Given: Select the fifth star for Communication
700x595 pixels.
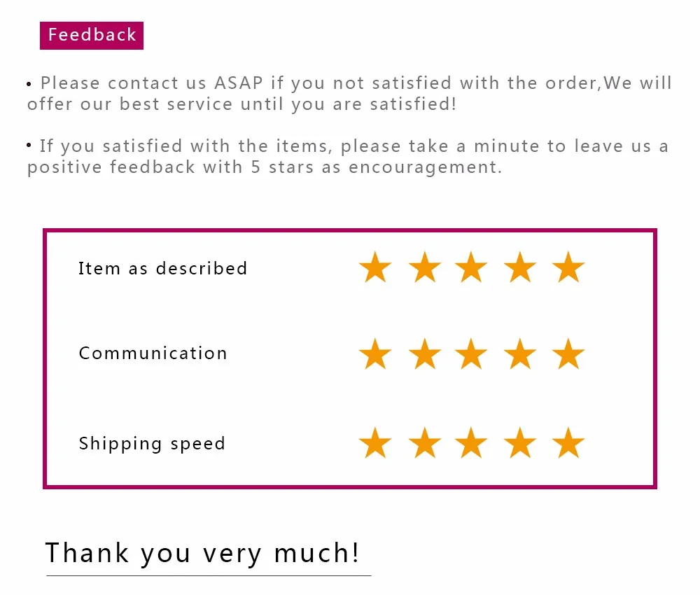Looking at the screenshot, I should [568, 354].
